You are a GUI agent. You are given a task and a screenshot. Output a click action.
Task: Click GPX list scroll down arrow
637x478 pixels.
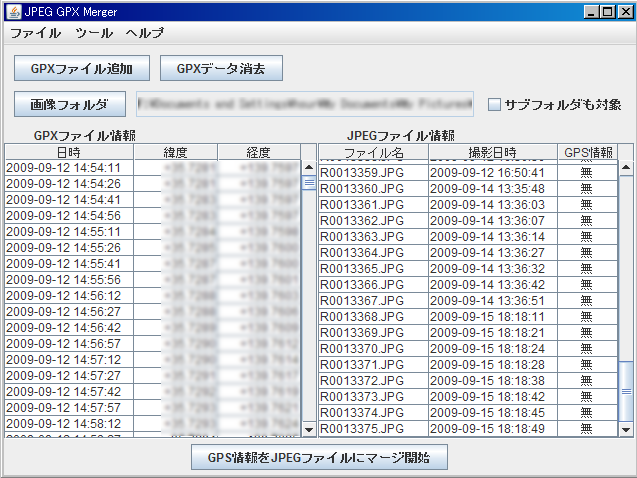click(x=309, y=428)
